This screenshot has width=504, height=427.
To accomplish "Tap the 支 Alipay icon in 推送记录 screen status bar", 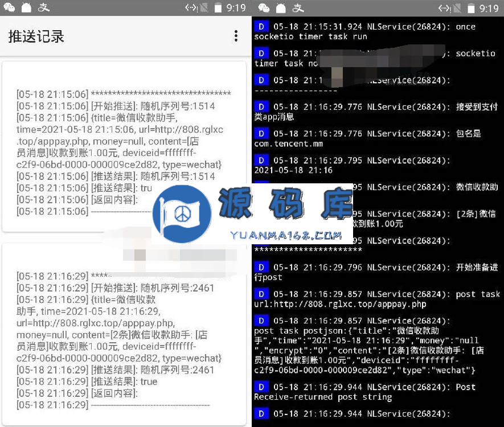I will (x=43, y=7).
